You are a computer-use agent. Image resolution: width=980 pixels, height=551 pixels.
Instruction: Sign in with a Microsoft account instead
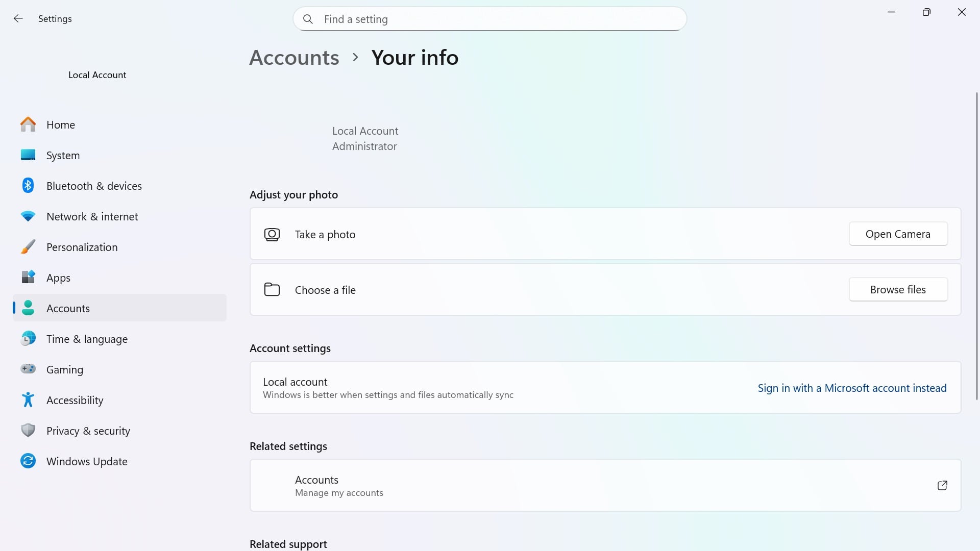851,388
